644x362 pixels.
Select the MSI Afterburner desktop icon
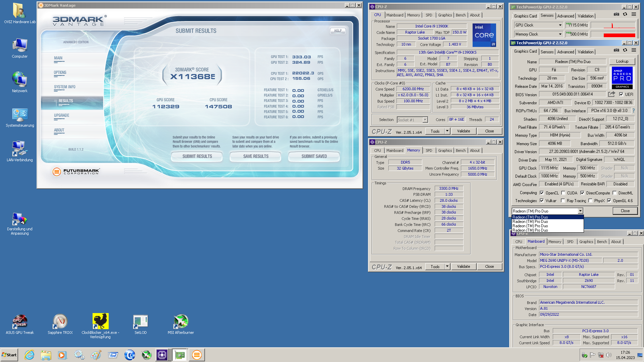181,324
